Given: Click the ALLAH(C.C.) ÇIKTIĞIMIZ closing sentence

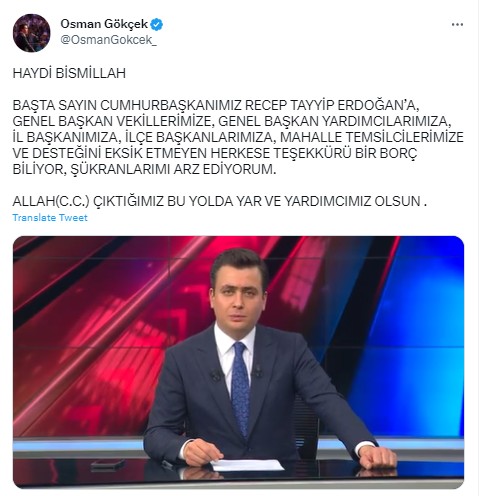Looking at the screenshot, I should pyautogui.click(x=220, y=201).
